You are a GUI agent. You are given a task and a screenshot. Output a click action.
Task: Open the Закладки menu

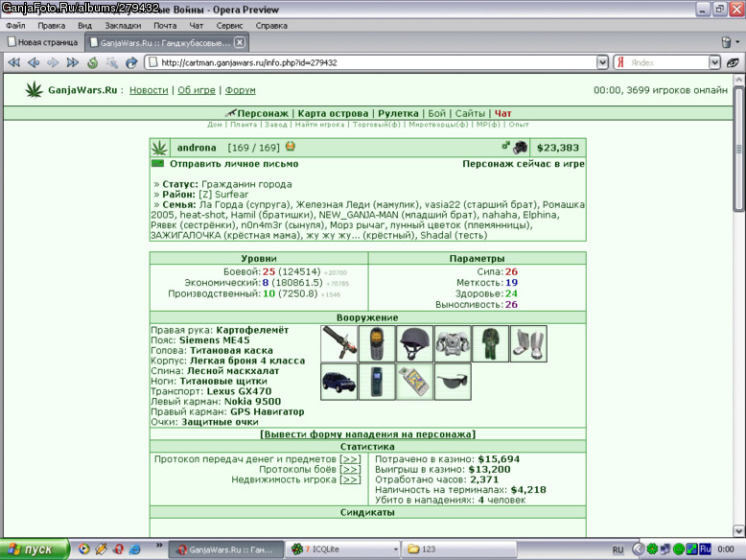pos(123,26)
